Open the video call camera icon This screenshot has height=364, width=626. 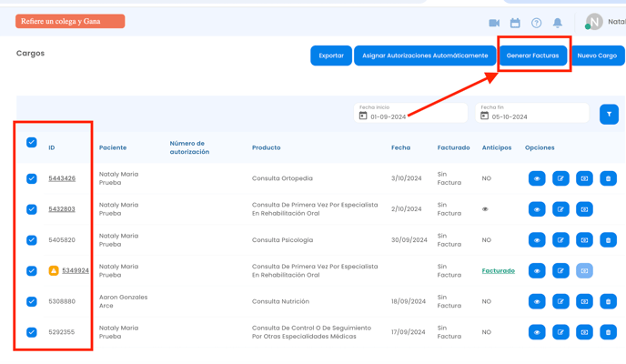[x=494, y=23]
